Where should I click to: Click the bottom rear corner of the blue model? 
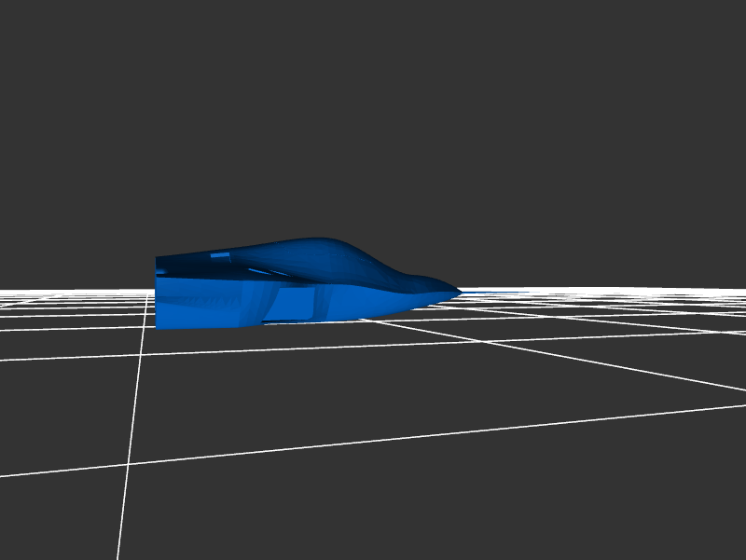click(x=157, y=327)
